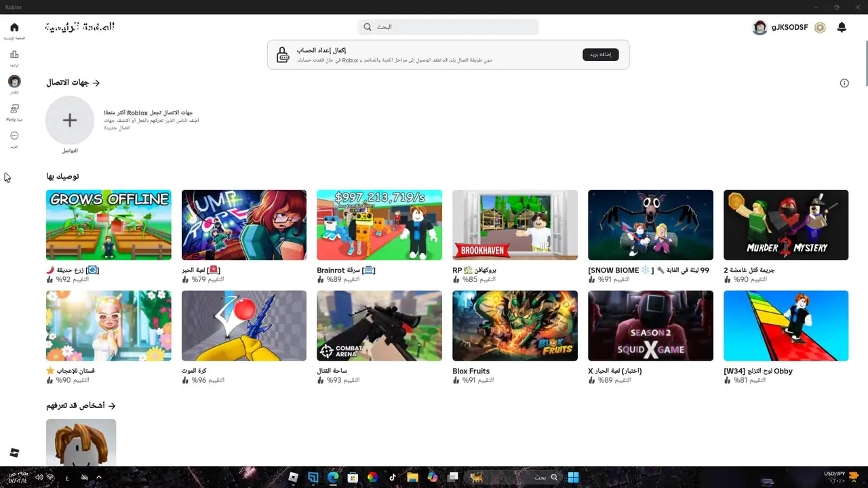Open the Charts sidebar icon
The image size is (868, 488).
pos(14,54)
